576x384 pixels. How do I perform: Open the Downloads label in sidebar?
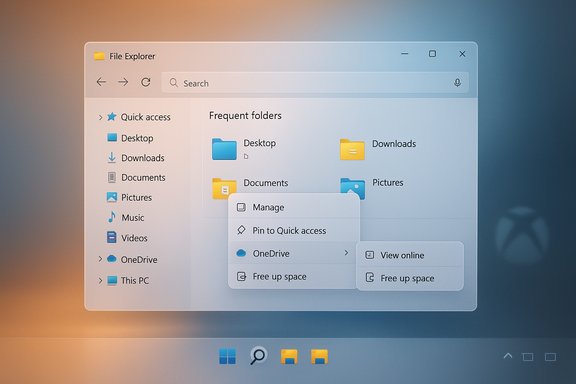[143, 158]
